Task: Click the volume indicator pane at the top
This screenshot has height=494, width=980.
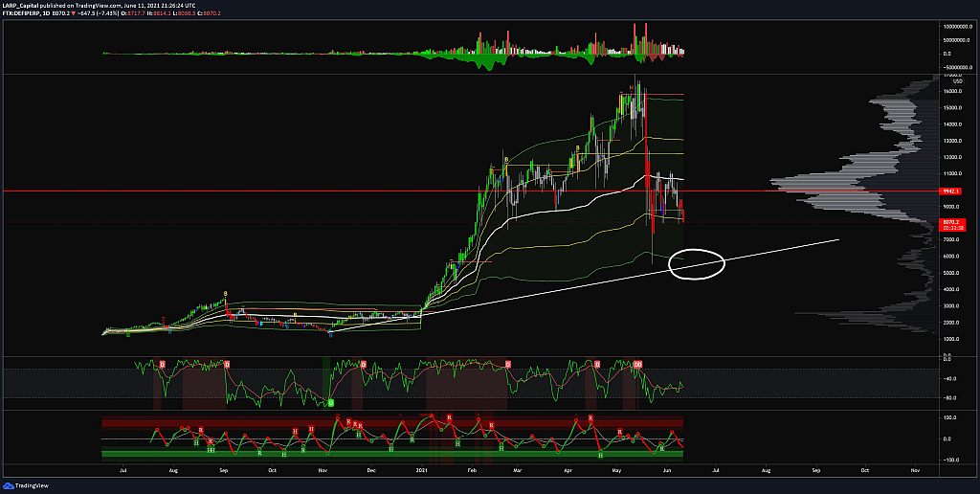Action: (393, 47)
